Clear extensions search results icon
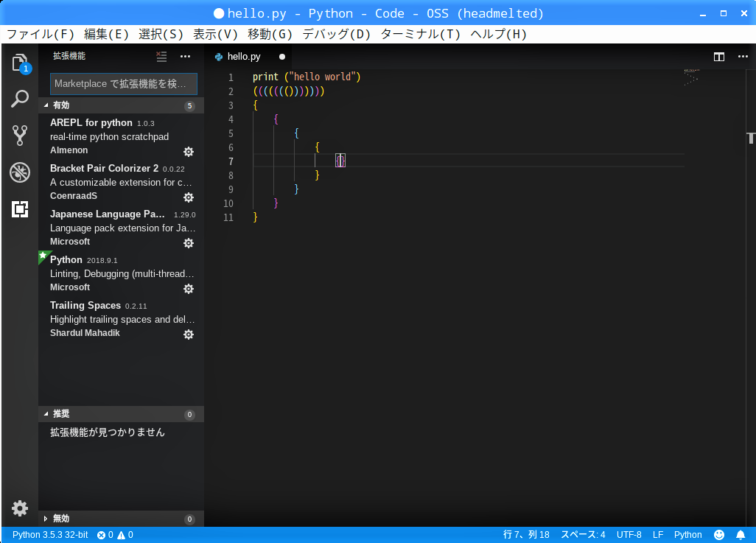Viewport: 756px width, 543px height. (x=161, y=57)
